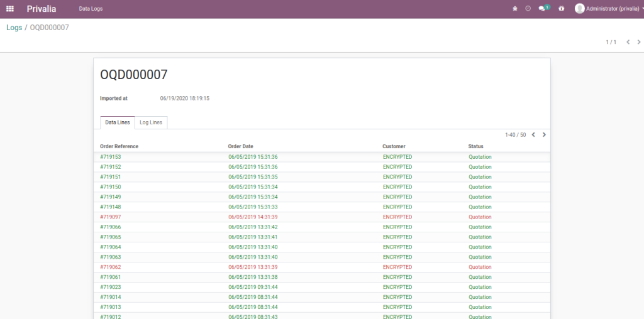This screenshot has height=319, width=644.
Task: Open the activities clock icon
Action: [x=528, y=9]
